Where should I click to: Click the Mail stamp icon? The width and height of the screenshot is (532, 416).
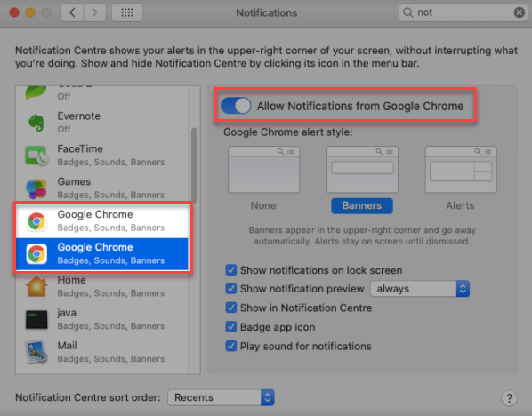36,352
